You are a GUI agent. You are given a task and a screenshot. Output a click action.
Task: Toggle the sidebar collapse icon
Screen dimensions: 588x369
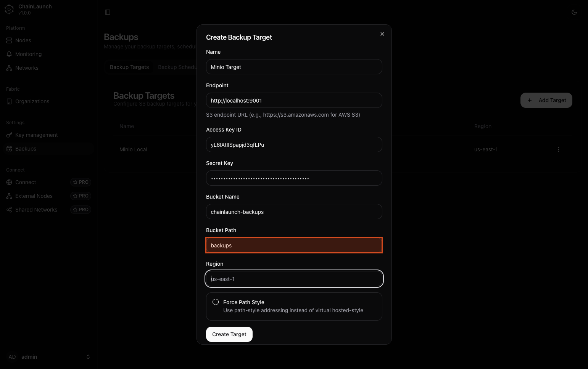[108, 12]
